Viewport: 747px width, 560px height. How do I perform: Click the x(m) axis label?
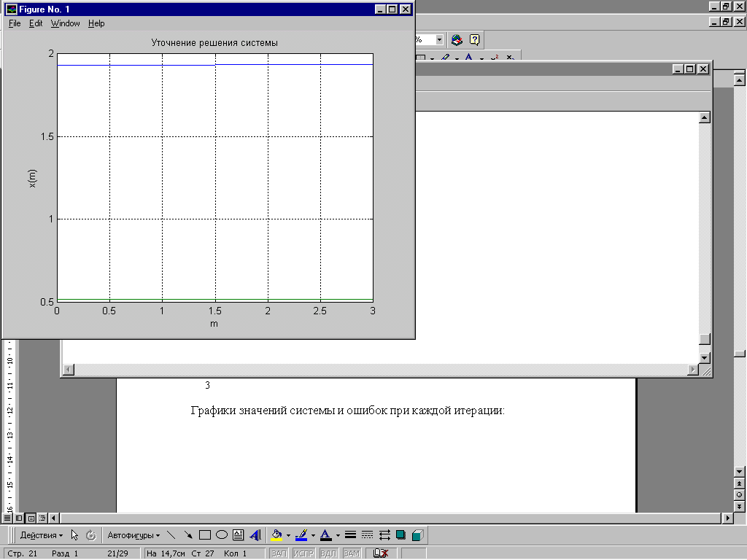point(32,179)
